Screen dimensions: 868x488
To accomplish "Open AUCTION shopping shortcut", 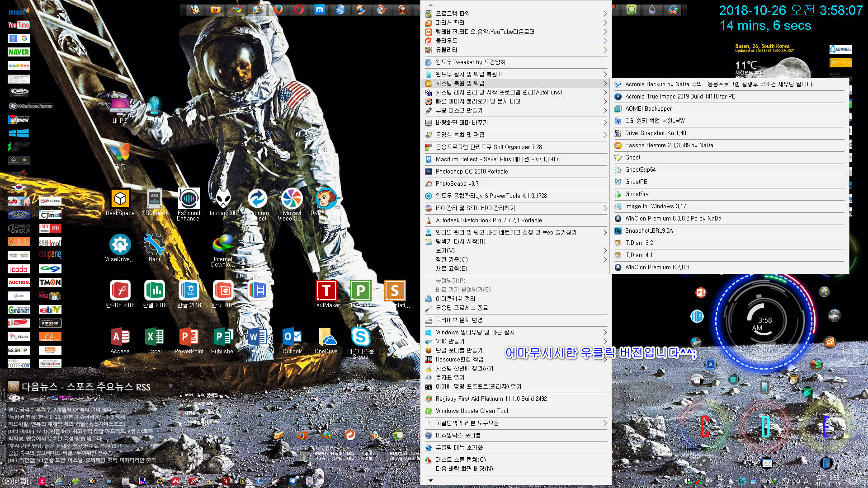I will click(x=19, y=282).
